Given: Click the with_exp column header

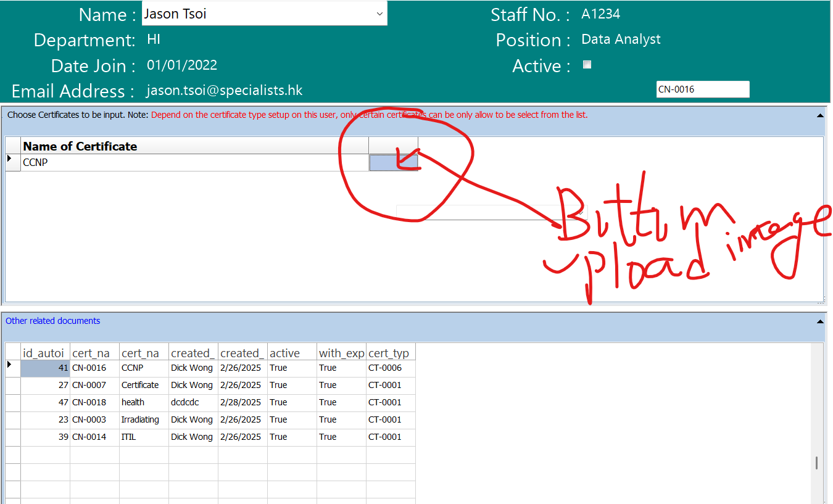Looking at the screenshot, I should (341, 353).
